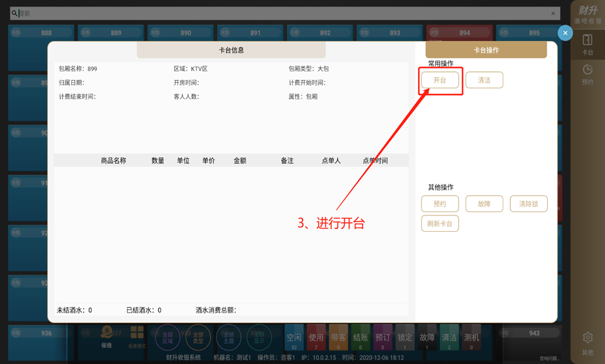
Task: Click the 故障 operation button
Action: [484, 204]
